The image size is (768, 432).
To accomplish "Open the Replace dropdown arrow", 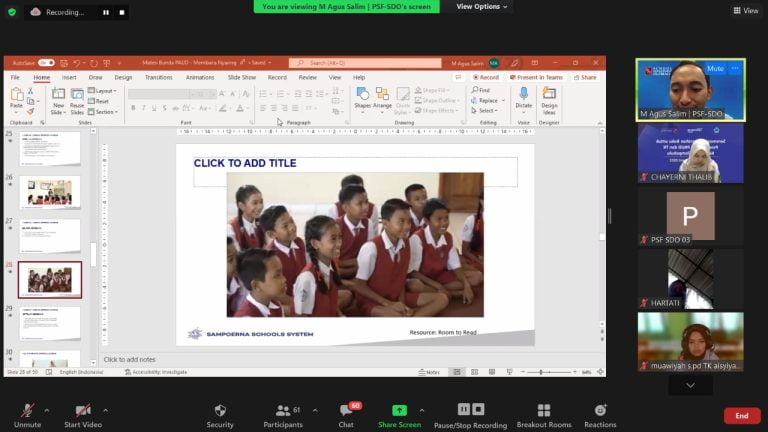I will coord(503,100).
